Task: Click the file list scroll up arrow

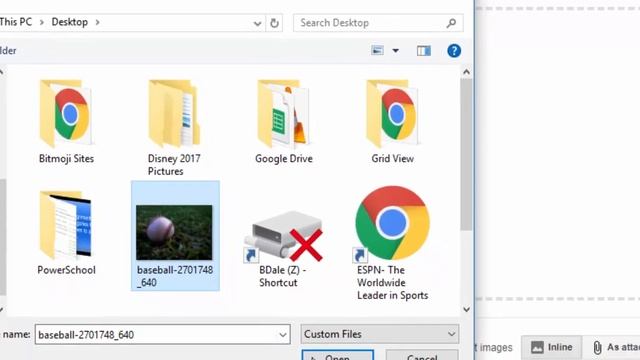Action: click(467, 72)
